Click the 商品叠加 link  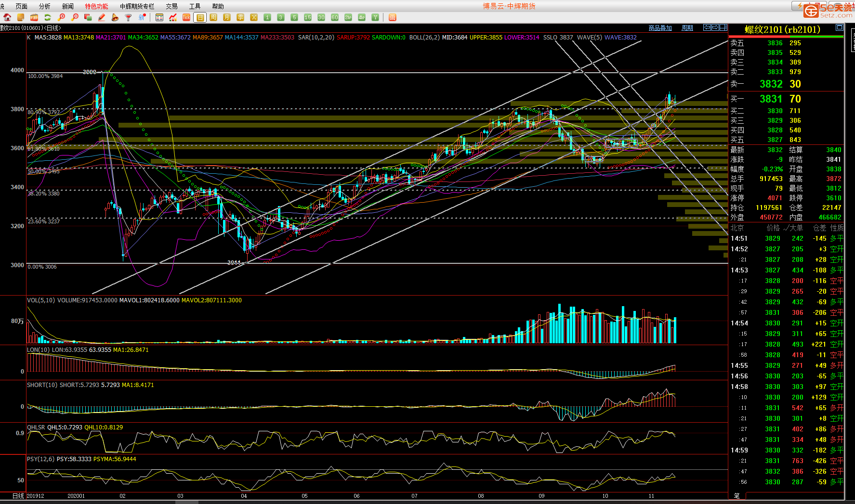pos(660,28)
